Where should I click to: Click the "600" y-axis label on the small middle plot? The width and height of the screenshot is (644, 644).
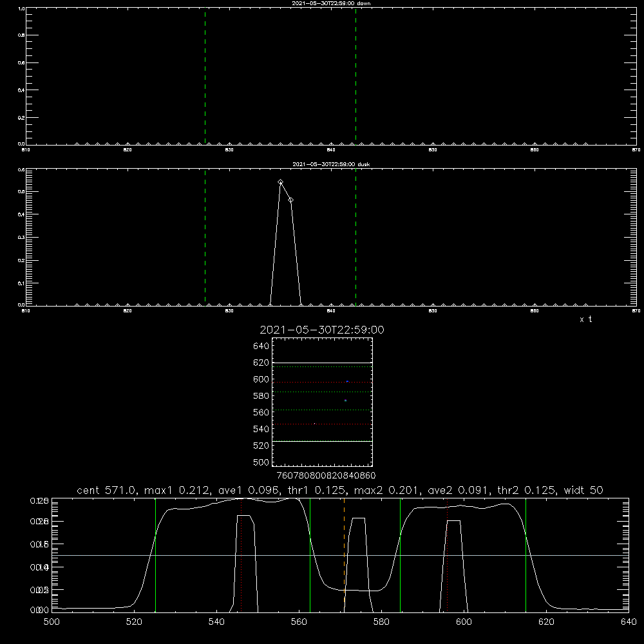pos(261,379)
